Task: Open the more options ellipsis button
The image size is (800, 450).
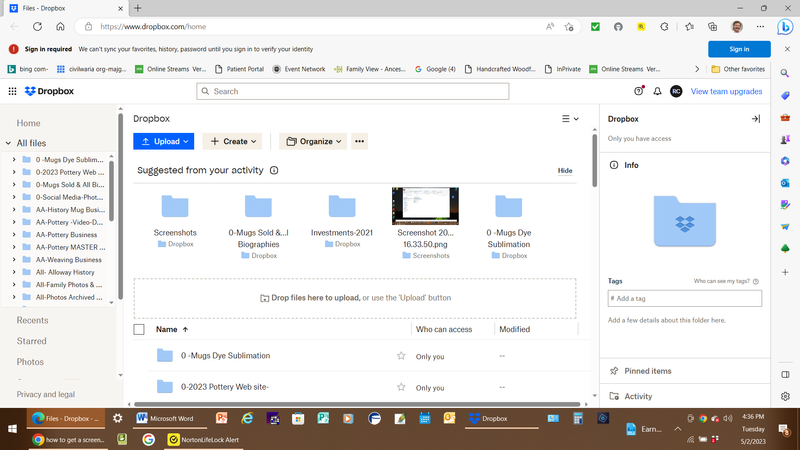Action: [359, 141]
